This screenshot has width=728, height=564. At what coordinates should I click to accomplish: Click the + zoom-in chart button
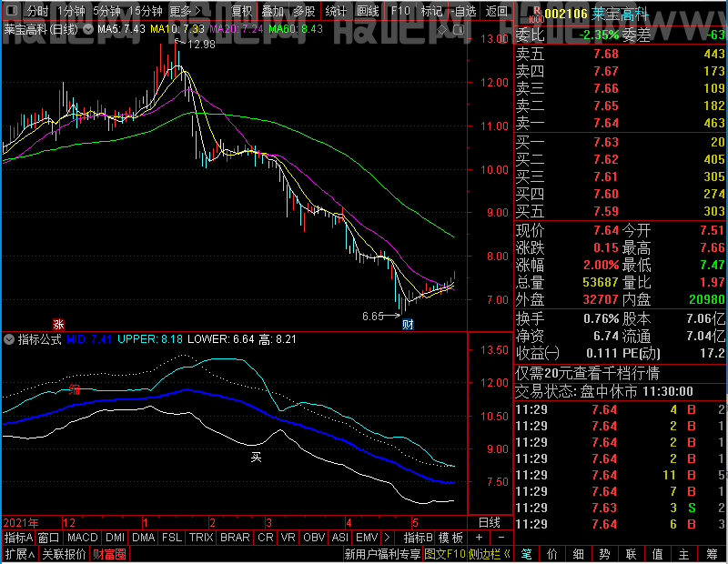(480, 538)
